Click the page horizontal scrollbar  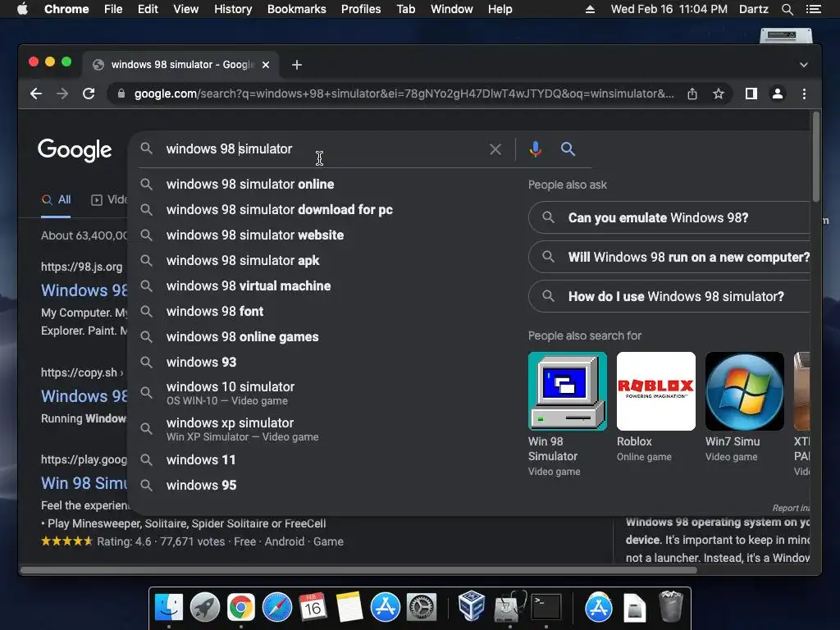coord(358,570)
